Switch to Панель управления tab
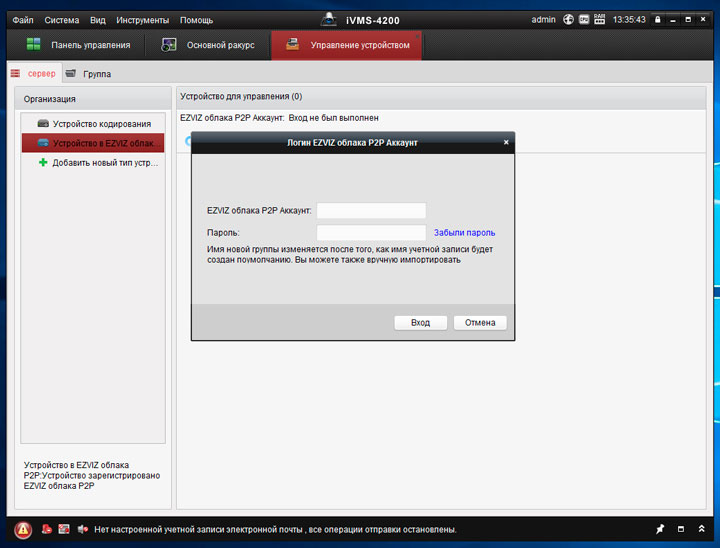The width and height of the screenshot is (720, 548). (78, 45)
